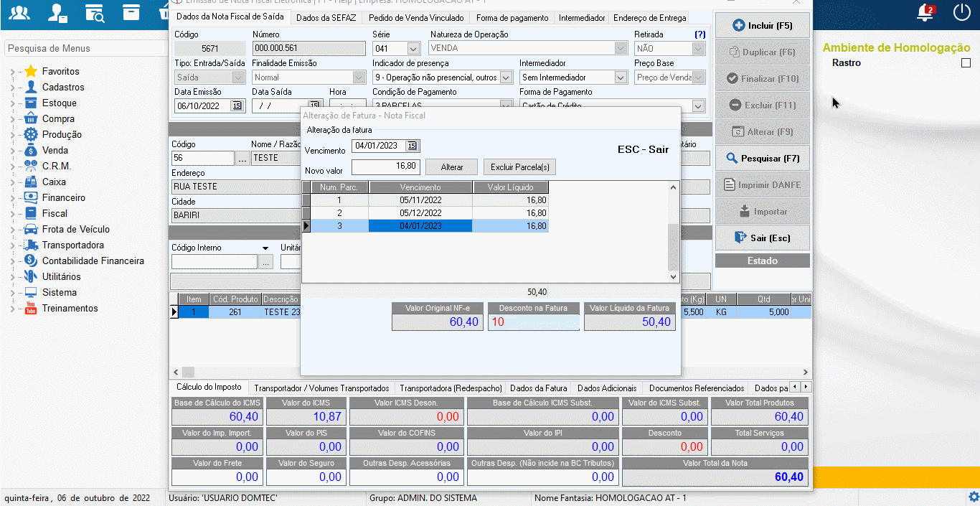Switch to Dados da SEFAZ tab
The image size is (980, 506).
click(x=326, y=18)
